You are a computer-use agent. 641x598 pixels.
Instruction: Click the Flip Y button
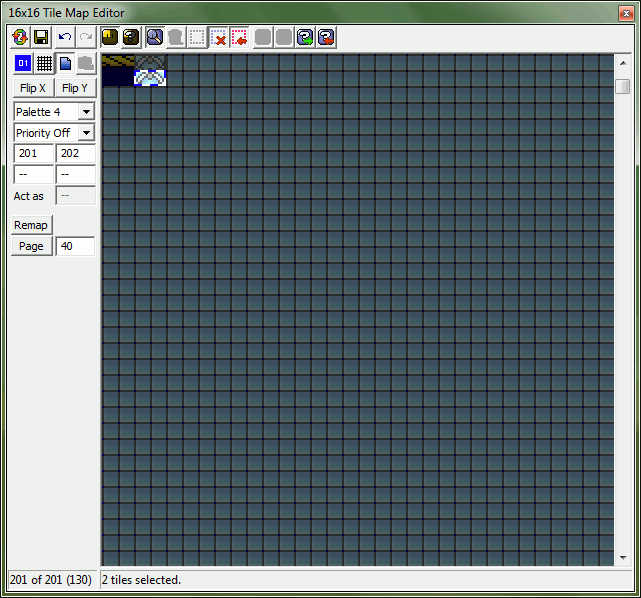[x=75, y=88]
